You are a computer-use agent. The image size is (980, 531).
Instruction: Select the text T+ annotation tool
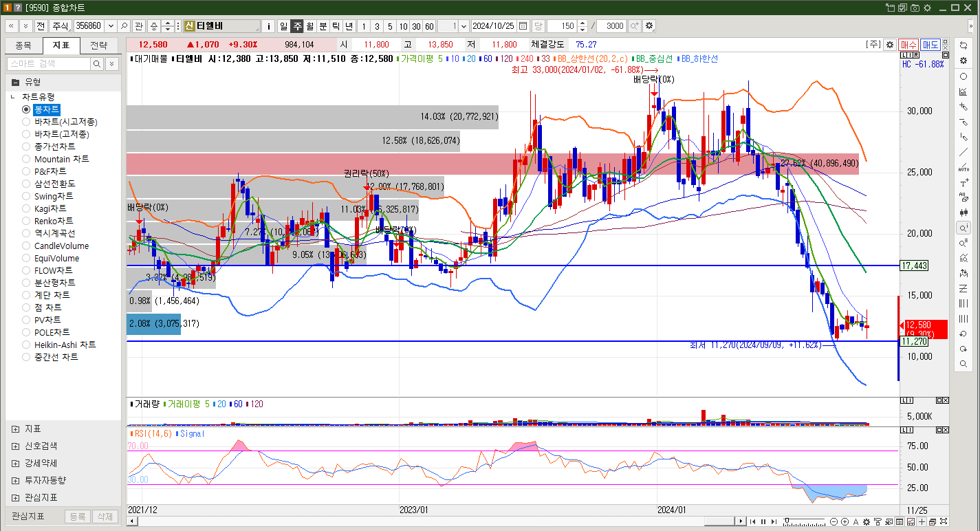[963, 182]
